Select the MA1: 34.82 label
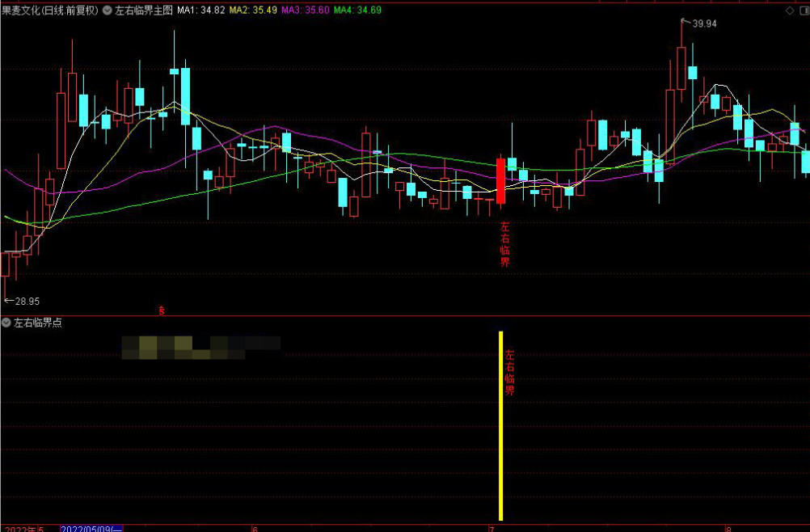Image resolution: width=810 pixels, height=532 pixels. pyautogui.click(x=201, y=11)
